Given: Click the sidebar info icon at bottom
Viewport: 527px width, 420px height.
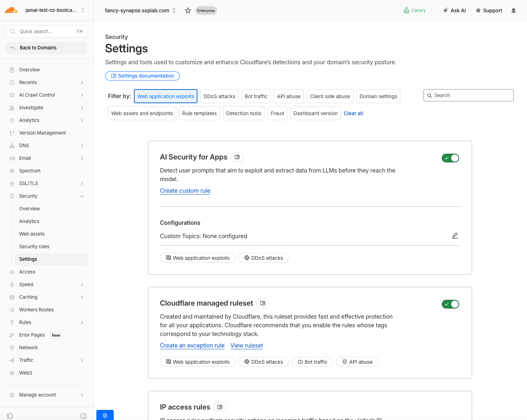Looking at the screenshot, I should click(83, 416).
